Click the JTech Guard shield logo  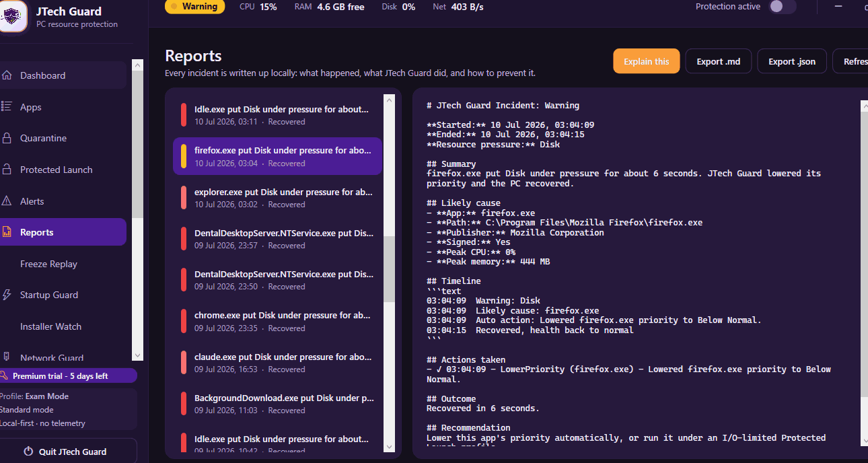[12, 15]
